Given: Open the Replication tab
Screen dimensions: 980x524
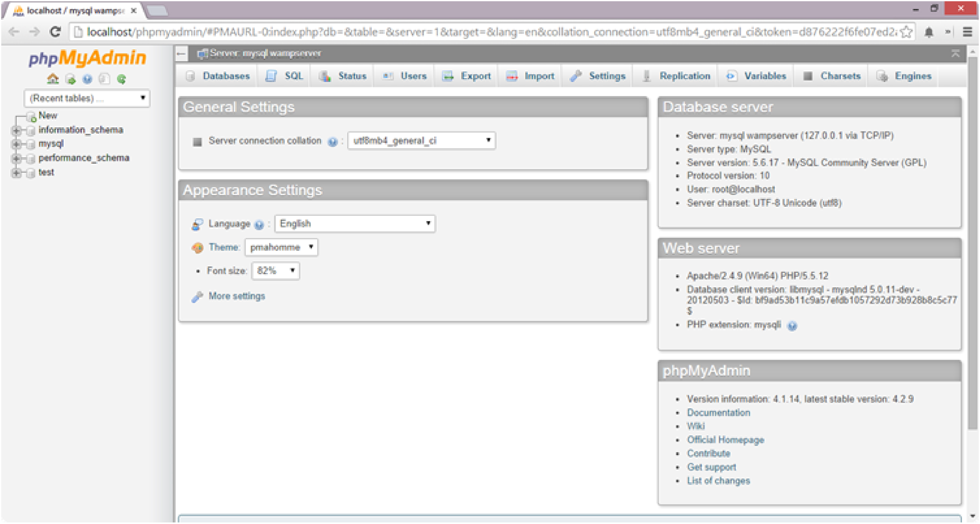Looking at the screenshot, I should tap(676, 76).
